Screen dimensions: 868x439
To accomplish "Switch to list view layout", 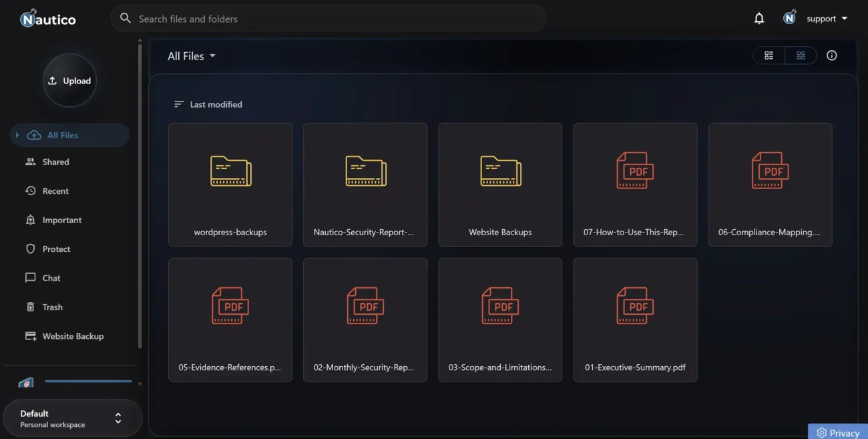I will tap(769, 55).
